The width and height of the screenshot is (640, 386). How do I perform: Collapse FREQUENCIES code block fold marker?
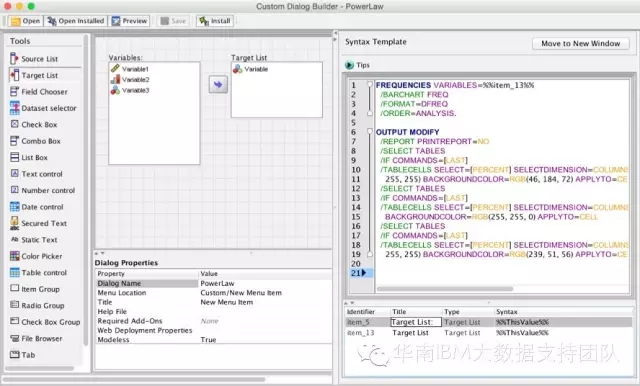(x=369, y=84)
